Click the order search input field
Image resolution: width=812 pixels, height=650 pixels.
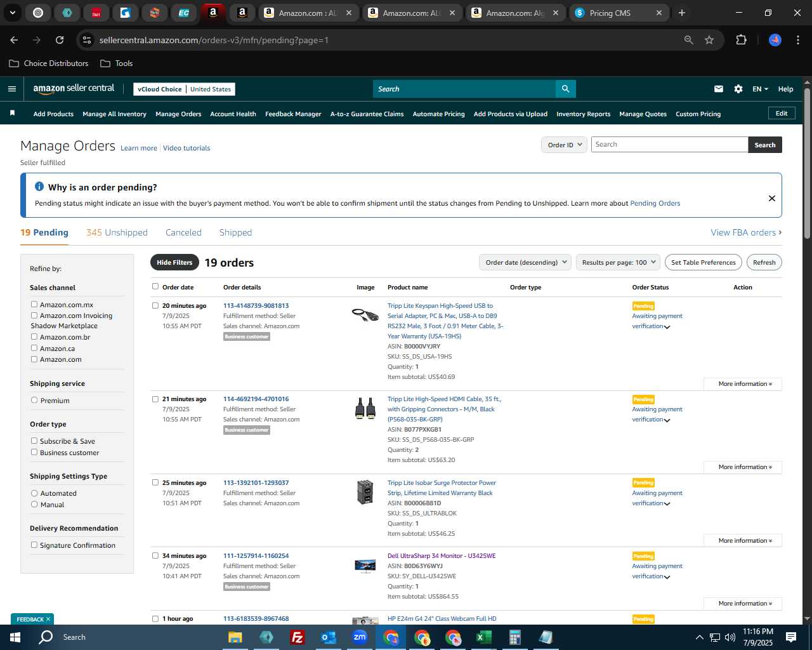tap(669, 145)
